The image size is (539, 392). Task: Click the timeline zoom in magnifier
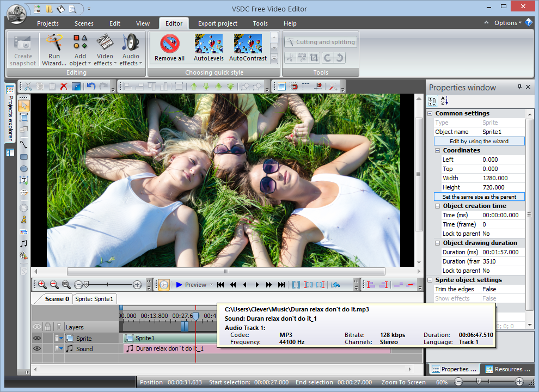pos(42,284)
